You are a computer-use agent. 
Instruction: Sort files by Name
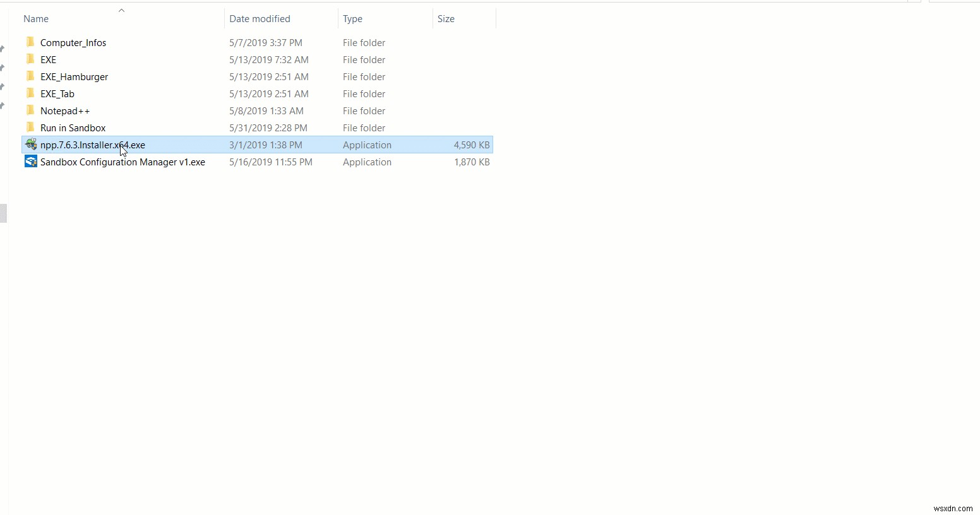coord(35,18)
